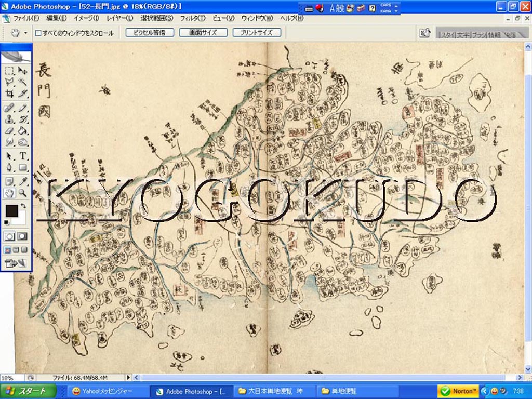Set Standard Screen Mode
The width and height of the screenshot is (532, 399).
point(7,250)
